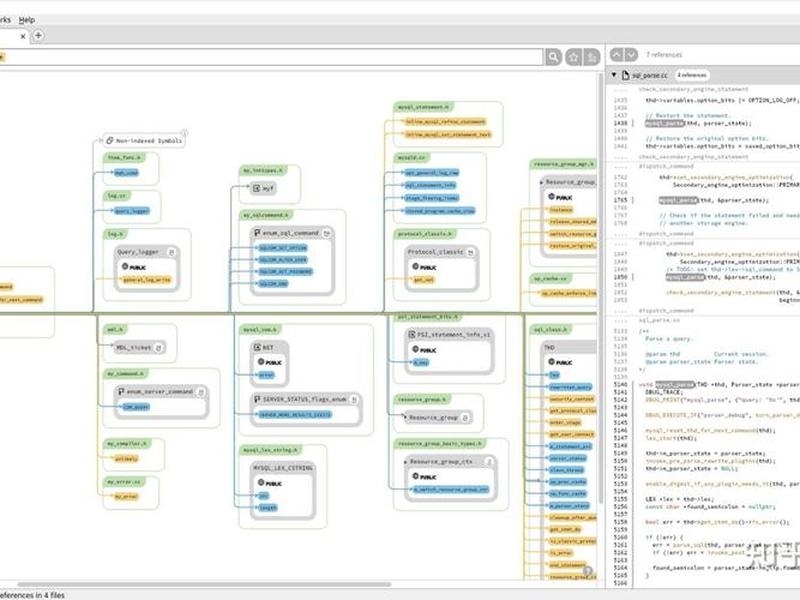Select the MYSQL_LEX_CSTRING node title
This screenshot has width=800, height=600.
[x=283, y=468]
